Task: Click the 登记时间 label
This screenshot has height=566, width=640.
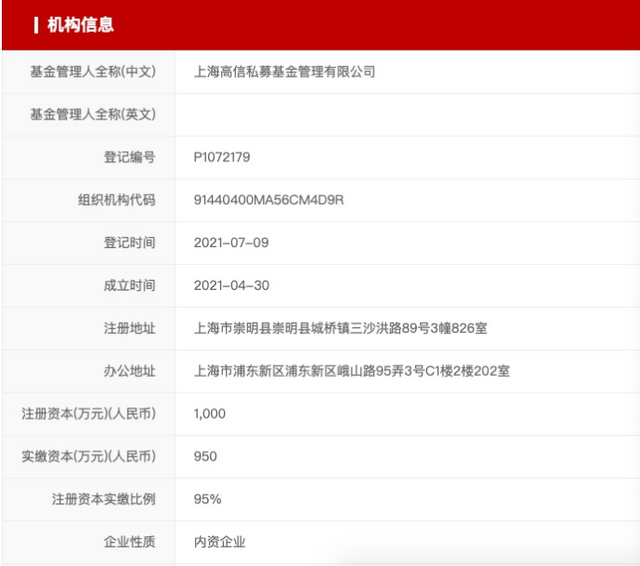Action: point(129,243)
